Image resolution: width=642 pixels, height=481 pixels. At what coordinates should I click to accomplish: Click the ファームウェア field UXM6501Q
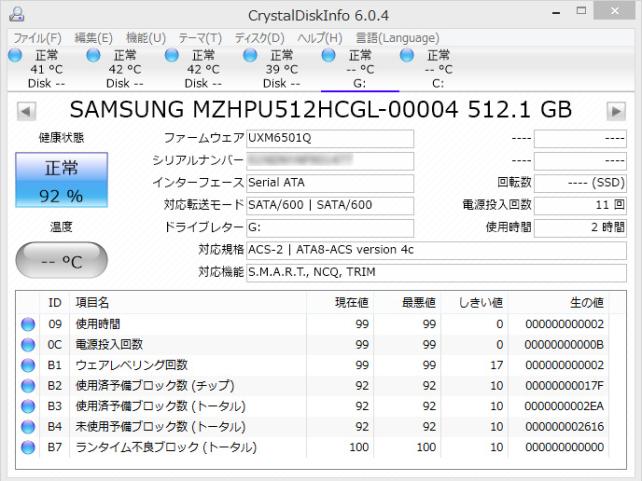coord(329,138)
